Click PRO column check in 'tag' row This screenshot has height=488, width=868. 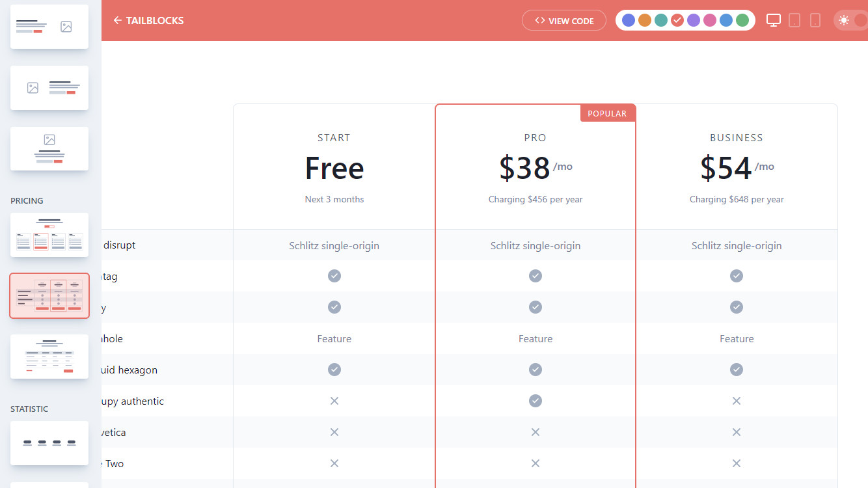click(536, 276)
